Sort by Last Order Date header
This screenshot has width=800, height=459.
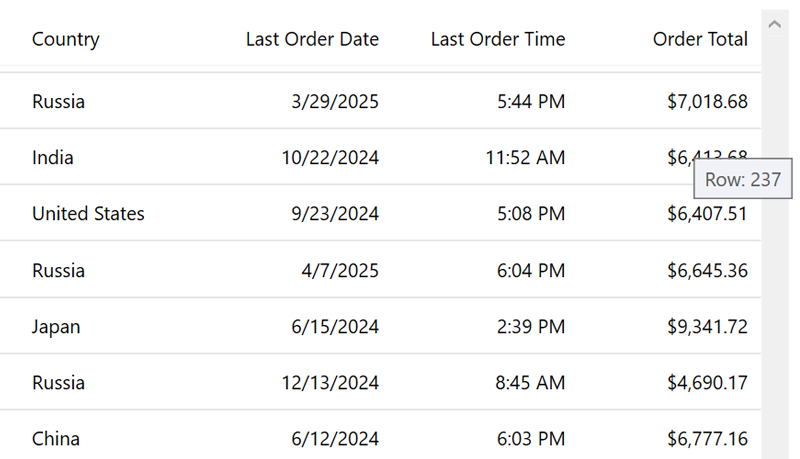[312, 40]
